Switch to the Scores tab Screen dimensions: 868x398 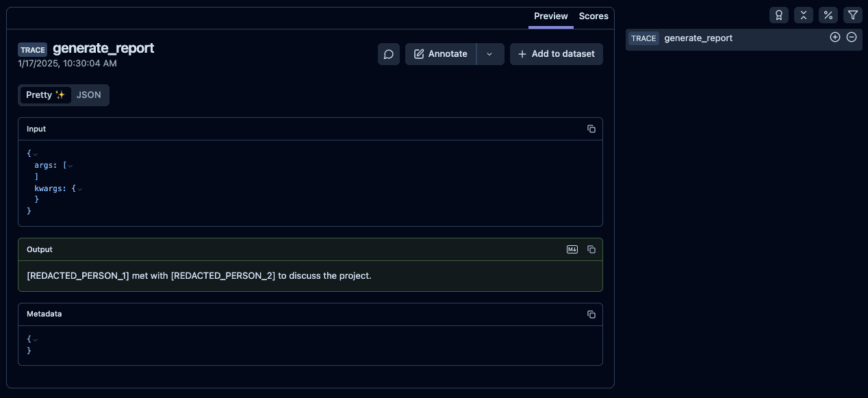(593, 16)
